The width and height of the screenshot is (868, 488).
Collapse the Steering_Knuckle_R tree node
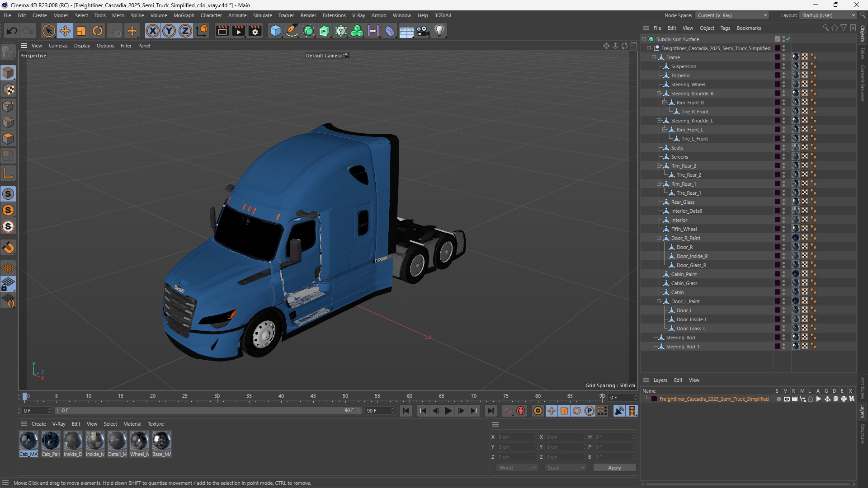(x=659, y=94)
